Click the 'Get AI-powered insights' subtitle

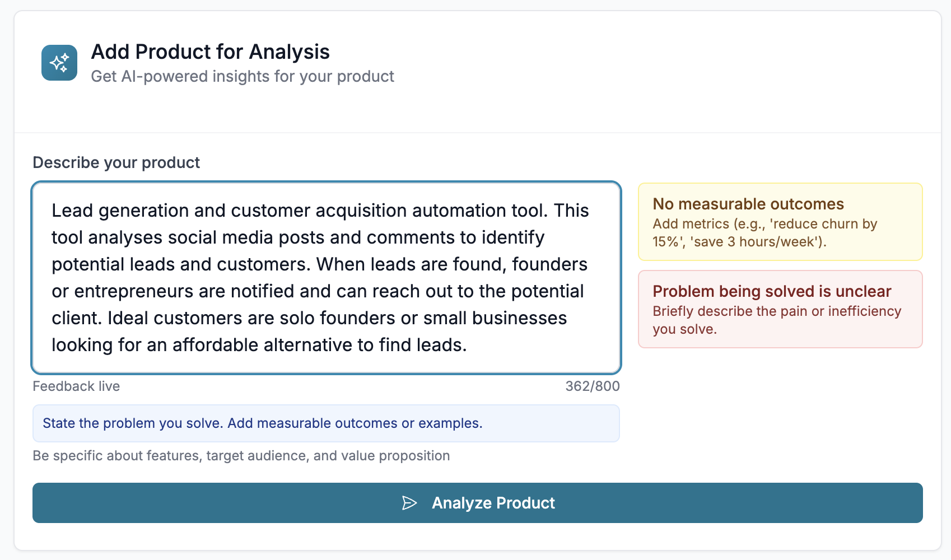242,77
